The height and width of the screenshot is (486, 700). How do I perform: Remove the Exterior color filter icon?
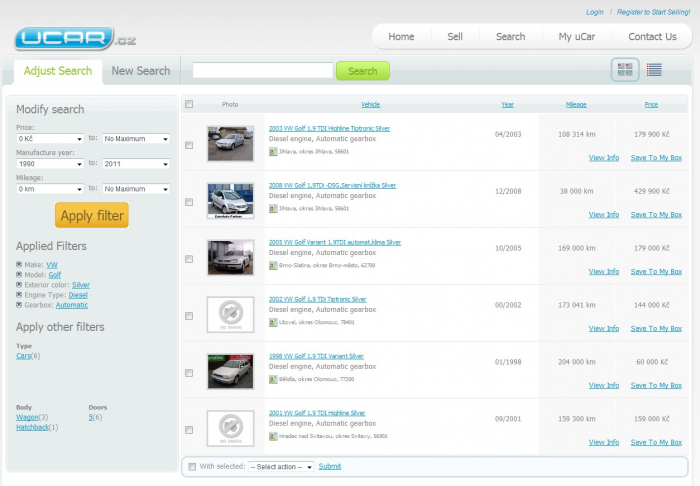[19, 285]
